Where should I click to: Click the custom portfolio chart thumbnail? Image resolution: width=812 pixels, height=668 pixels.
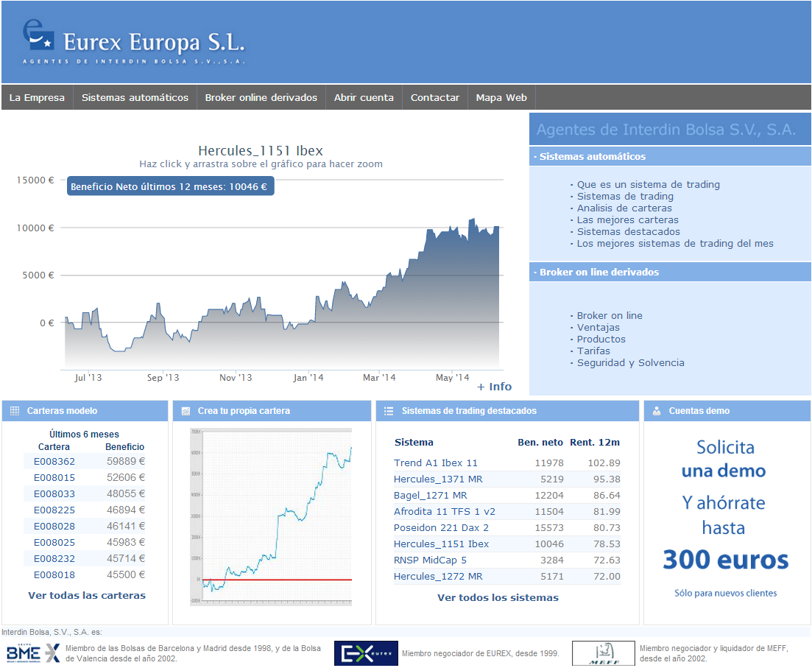(271, 517)
